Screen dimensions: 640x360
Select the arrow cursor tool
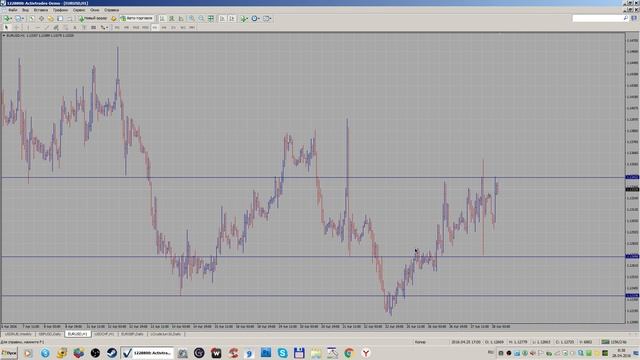tap(6, 27)
